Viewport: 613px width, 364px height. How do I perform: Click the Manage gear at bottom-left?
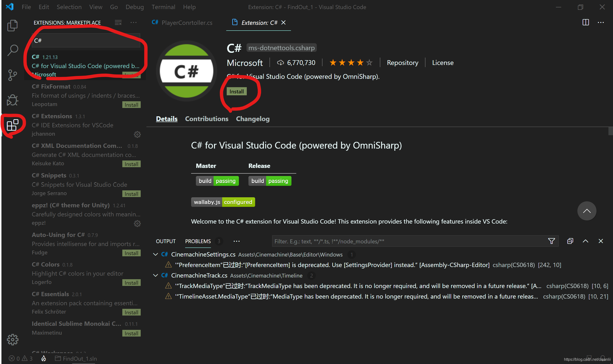[12, 339]
